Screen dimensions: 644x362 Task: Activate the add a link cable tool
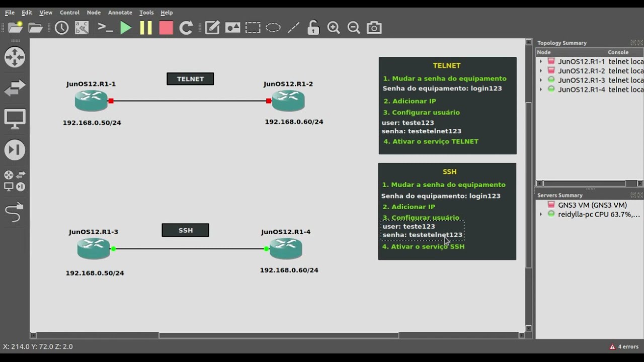pyautogui.click(x=15, y=212)
